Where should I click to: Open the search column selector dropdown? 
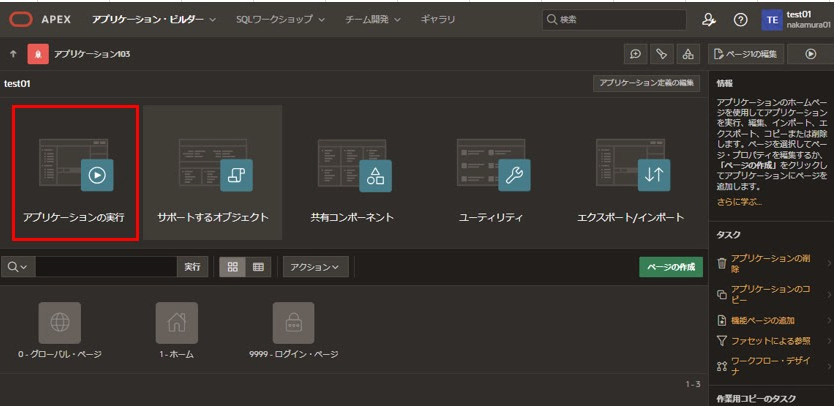click(17, 267)
